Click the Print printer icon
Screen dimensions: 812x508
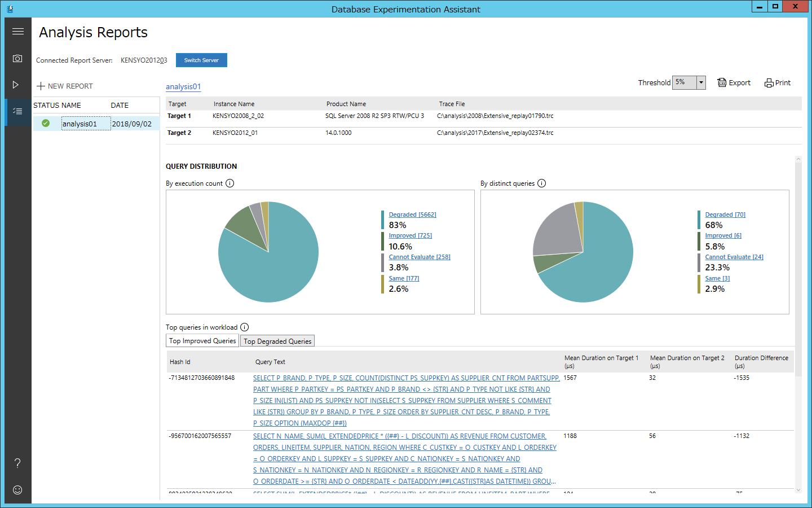(x=769, y=83)
